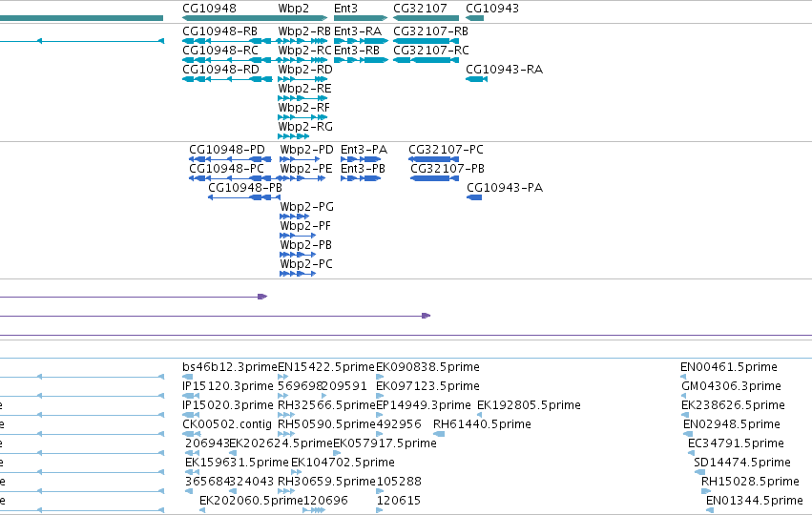The image size is (812, 515).
Task: Click protein Ent3-PB
Action: (363, 169)
